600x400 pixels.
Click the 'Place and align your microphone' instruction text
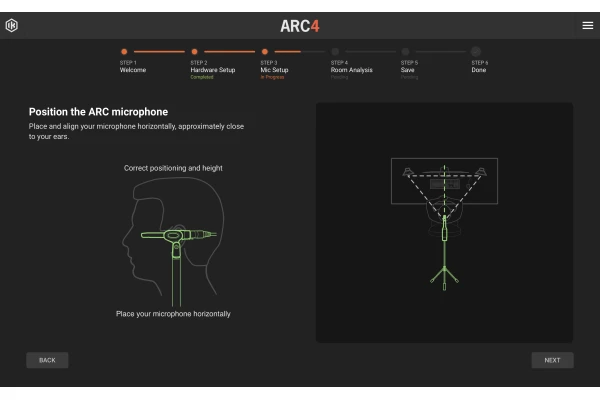136,131
